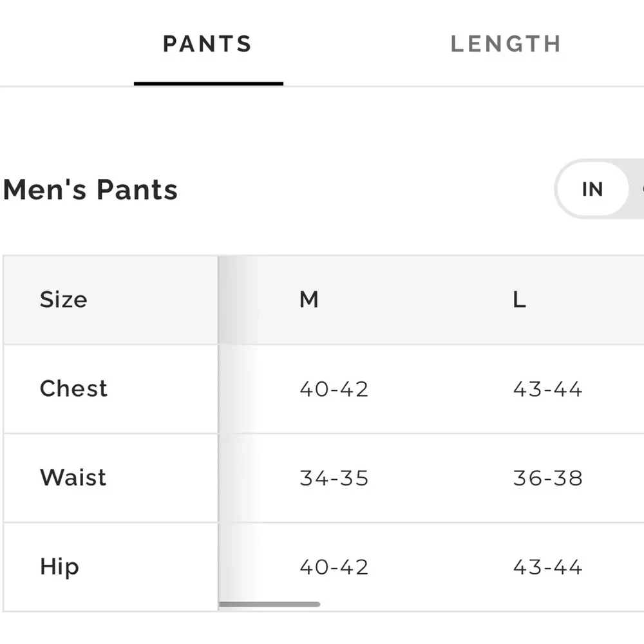Screen dimensions: 644x644
Task: Click the Hip value for size L
Action: coord(547,567)
